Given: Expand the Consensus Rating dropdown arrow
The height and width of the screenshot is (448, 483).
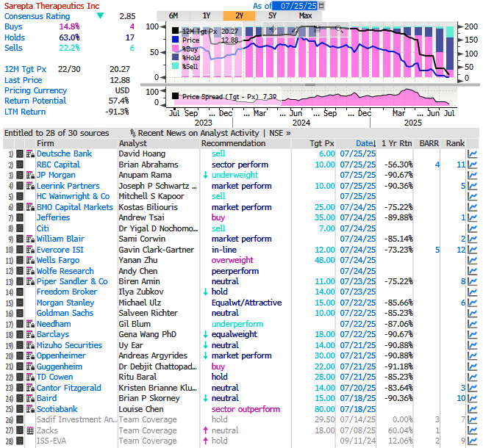Looking at the screenshot, I should point(100,15).
